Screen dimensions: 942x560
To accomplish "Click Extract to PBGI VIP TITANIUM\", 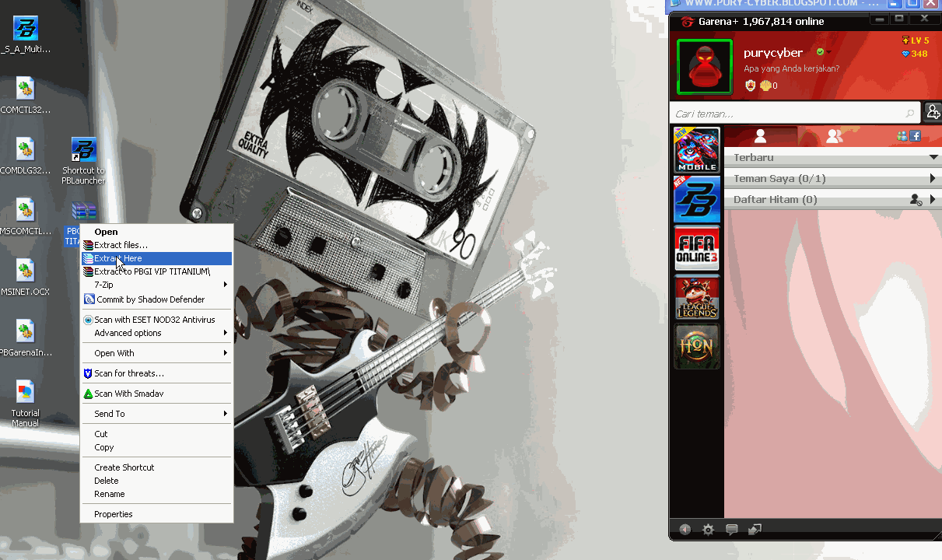I will pyautogui.click(x=156, y=271).
